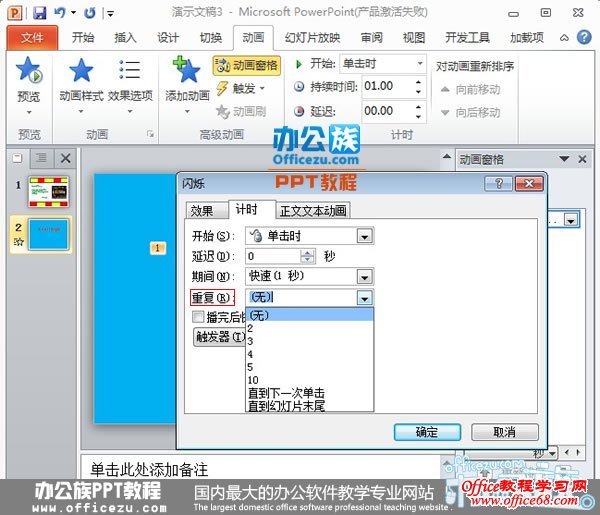Select repeat value 2 in list
Image resolution: width=600 pixels, height=515 pixels.
309,328
